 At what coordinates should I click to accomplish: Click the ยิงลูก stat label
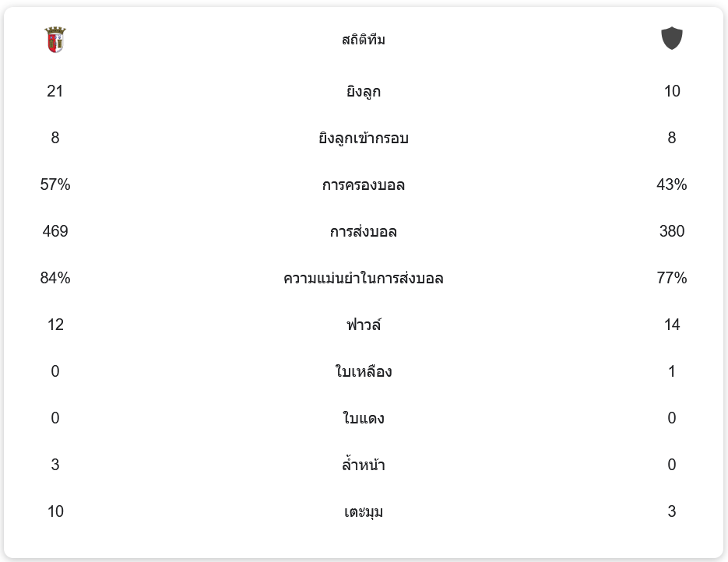(x=364, y=92)
